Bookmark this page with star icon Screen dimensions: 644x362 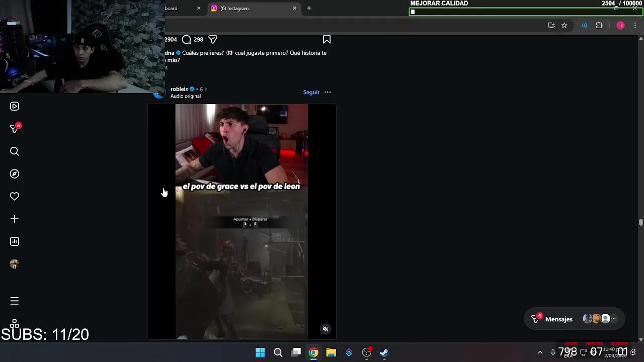(564, 25)
